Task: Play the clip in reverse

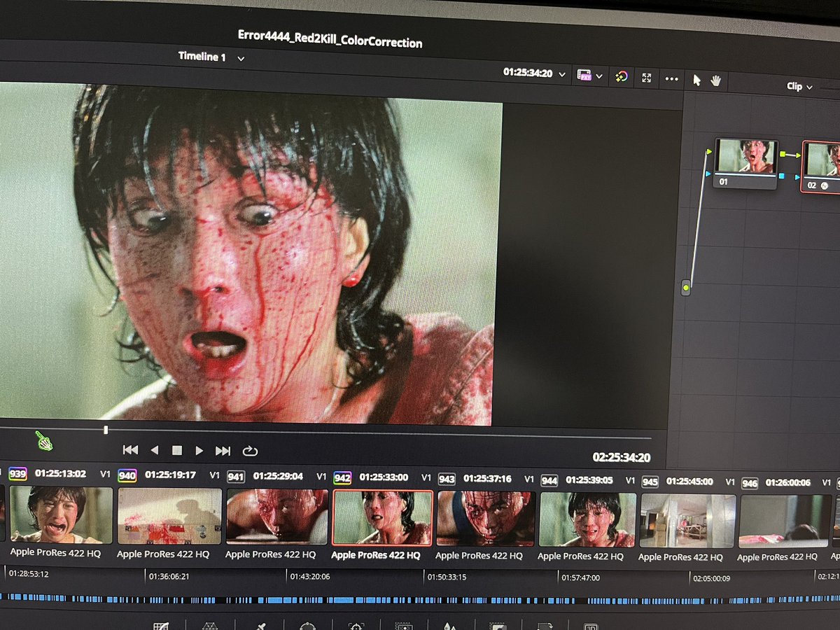Action: tap(155, 450)
